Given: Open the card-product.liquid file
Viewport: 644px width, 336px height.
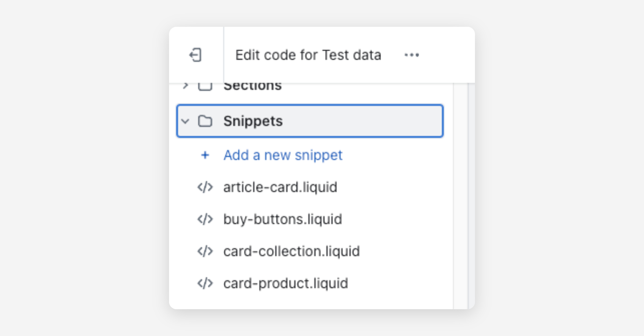Looking at the screenshot, I should tap(286, 283).
